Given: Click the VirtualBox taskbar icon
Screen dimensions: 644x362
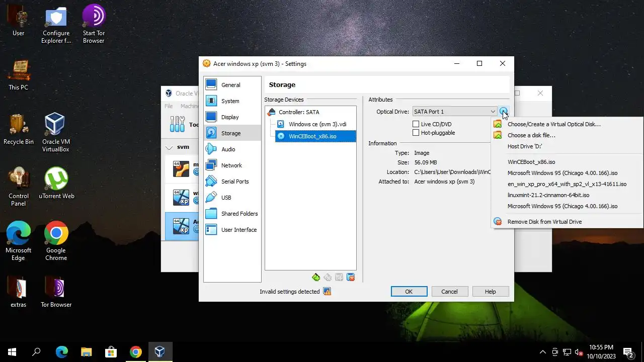Looking at the screenshot, I should click(160, 352).
